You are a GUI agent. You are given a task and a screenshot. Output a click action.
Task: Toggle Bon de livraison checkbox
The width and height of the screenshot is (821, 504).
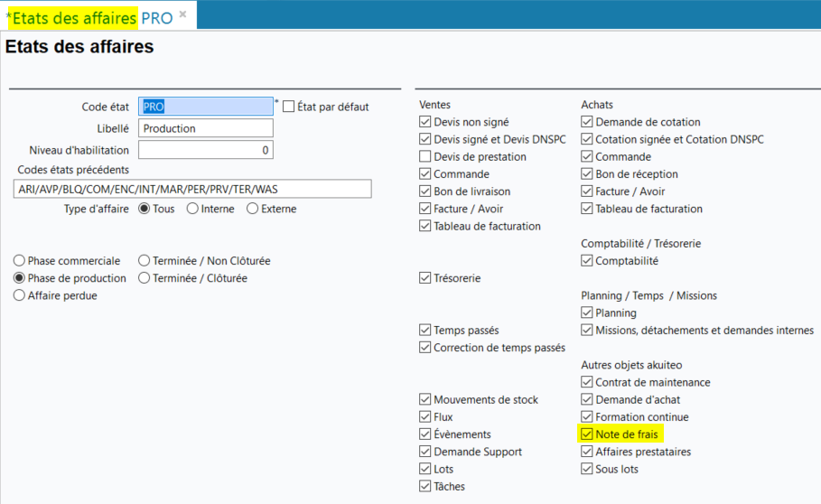point(425,191)
